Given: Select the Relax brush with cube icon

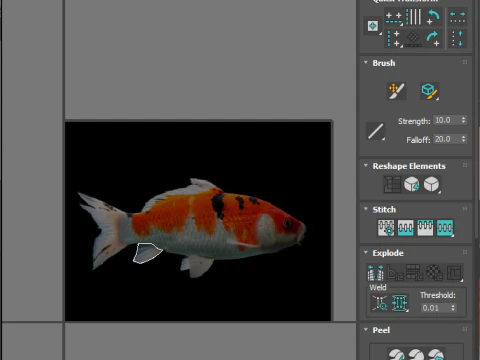Looking at the screenshot, I should [429, 91].
